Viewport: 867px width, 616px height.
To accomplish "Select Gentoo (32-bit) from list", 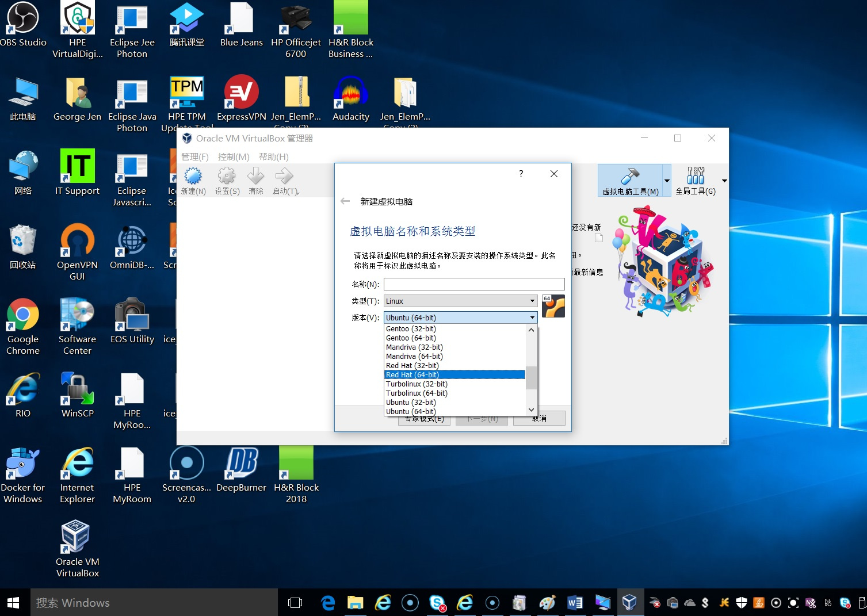I will pyautogui.click(x=454, y=329).
